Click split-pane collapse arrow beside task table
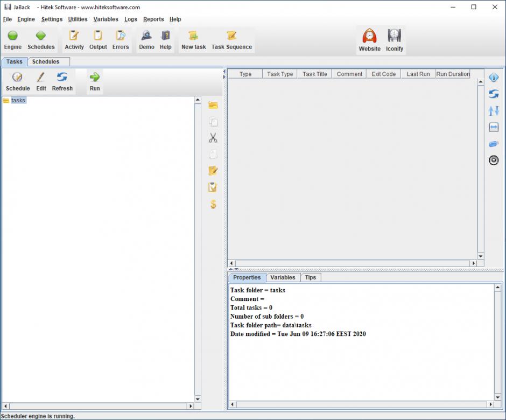The height and width of the screenshot is (420, 506). click(224, 74)
